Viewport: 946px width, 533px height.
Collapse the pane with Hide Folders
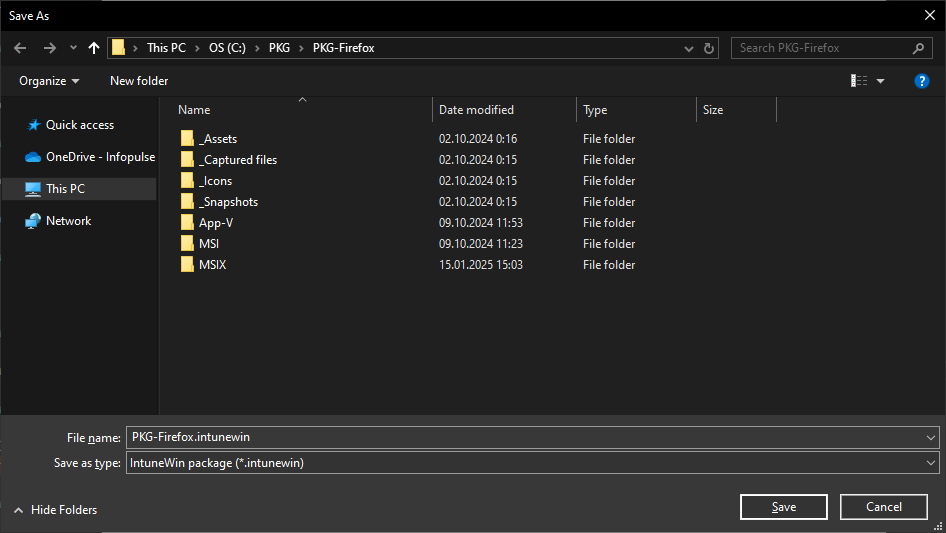[56, 510]
